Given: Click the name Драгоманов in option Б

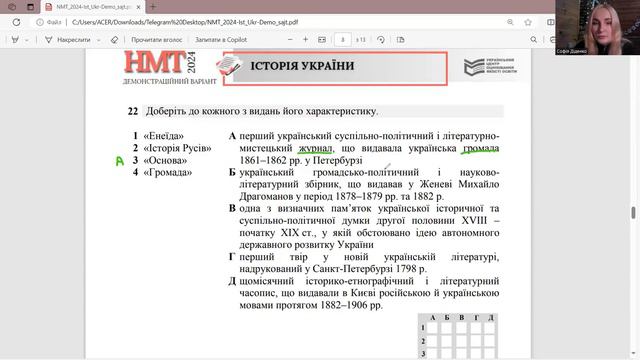Looking at the screenshot, I should pyautogui.click(x=266, y=196).
